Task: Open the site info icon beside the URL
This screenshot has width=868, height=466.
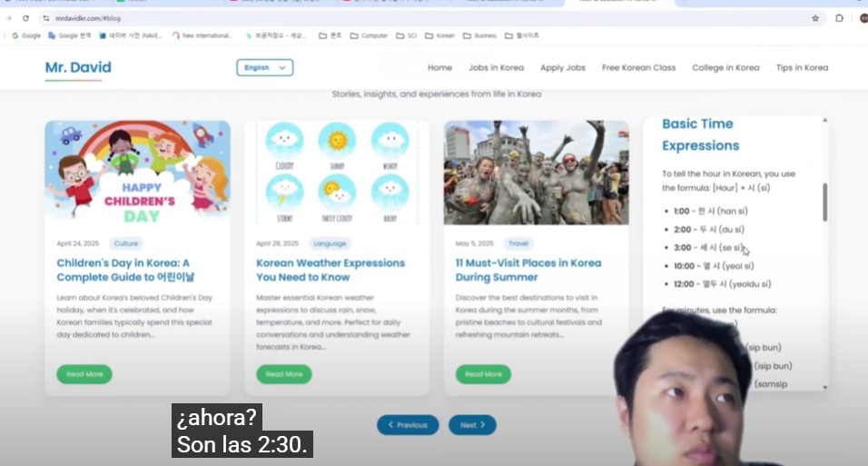Action: (x=45, y=18)
